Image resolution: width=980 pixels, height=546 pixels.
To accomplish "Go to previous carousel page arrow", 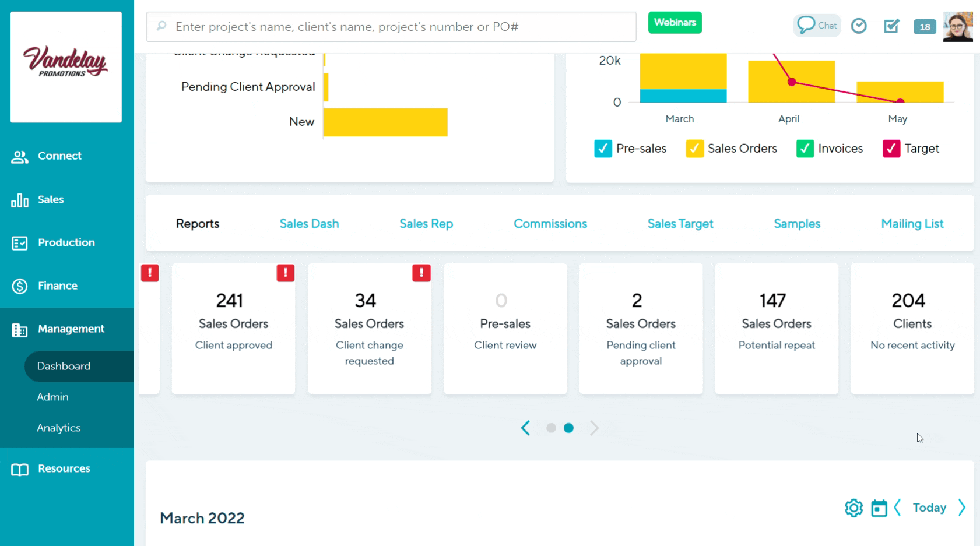I will [x=525, y=428].
